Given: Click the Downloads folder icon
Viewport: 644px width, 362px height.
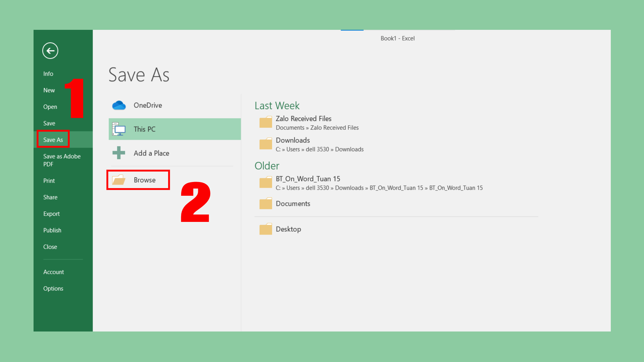Looking at the screenshot, I should coord(266,144).
